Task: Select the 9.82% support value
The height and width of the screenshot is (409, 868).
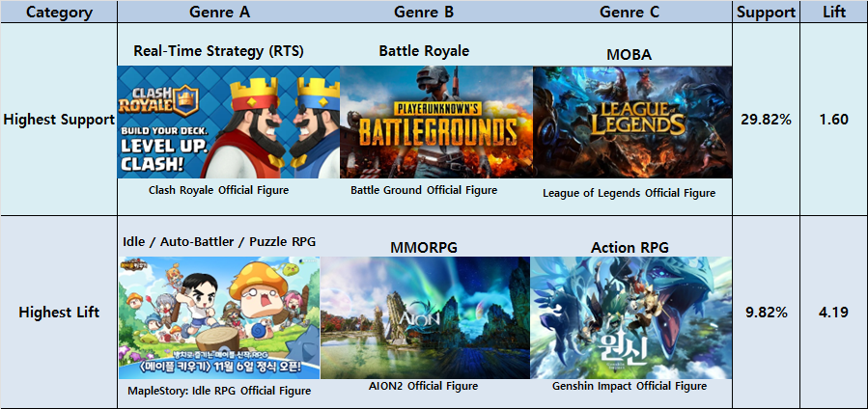Action: [767, 313]
